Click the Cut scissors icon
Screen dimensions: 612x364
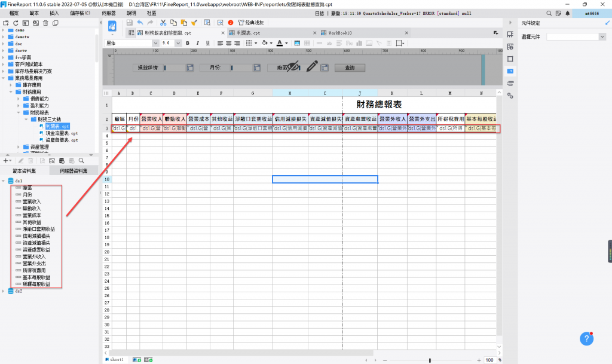[163, 23]
